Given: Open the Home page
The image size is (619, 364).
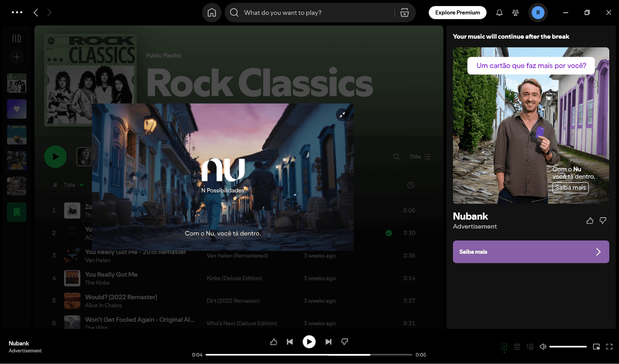Looking at the screenshot, I should coord(212,13).
